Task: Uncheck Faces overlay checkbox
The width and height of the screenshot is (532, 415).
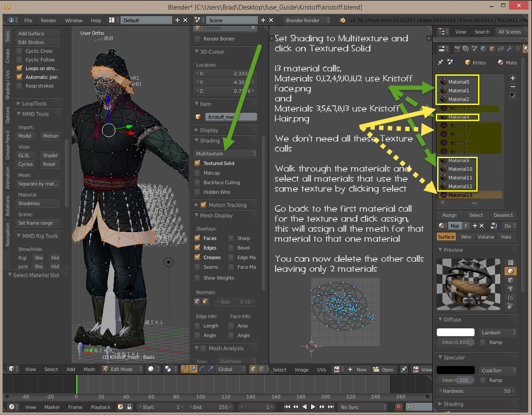Action: coord(197,238)
